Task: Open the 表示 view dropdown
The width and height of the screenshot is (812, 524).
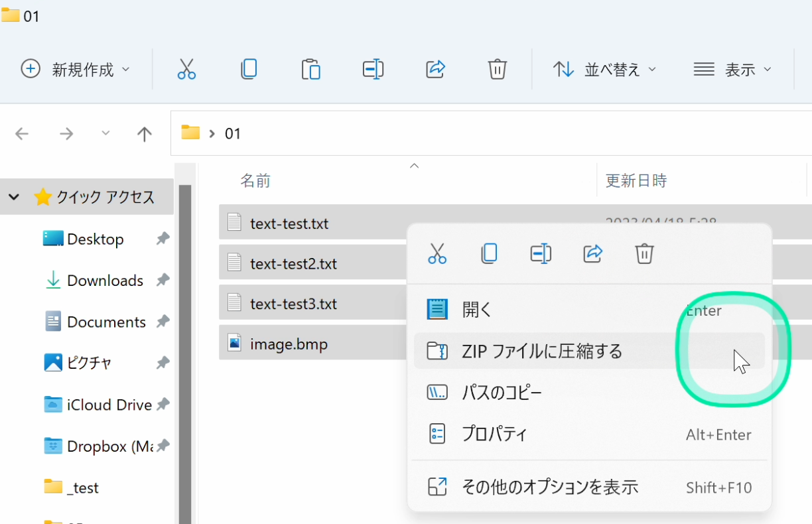Action: click(732, 69)
